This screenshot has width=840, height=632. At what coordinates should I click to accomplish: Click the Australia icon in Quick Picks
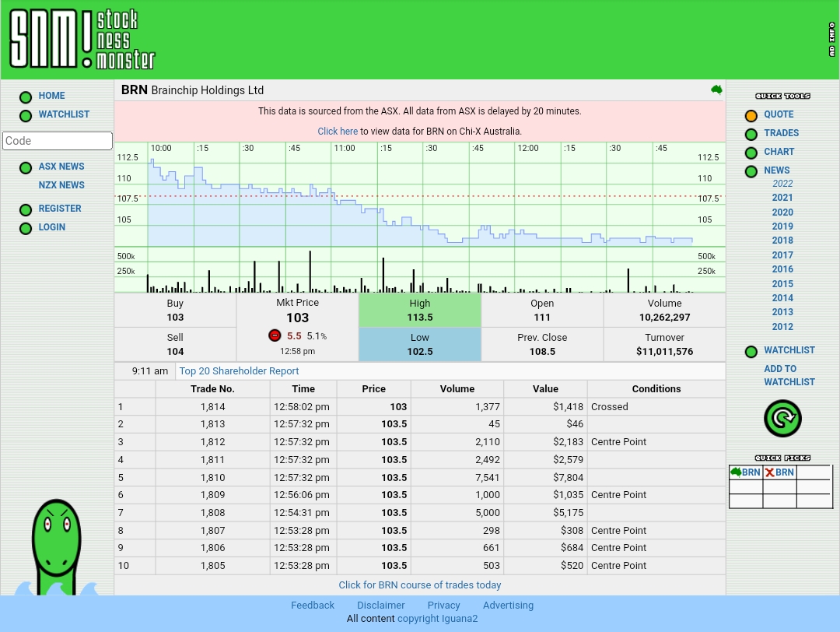point(736,472)
